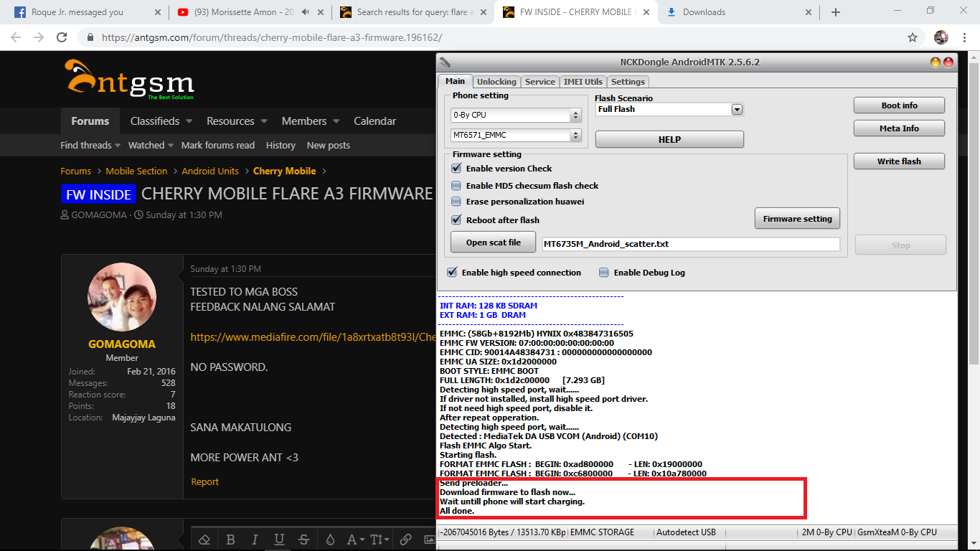This screenshot has height=551, width=980.
Task: Switch to the Service tab
Action: pyautogui.click(x=540, y=82)
